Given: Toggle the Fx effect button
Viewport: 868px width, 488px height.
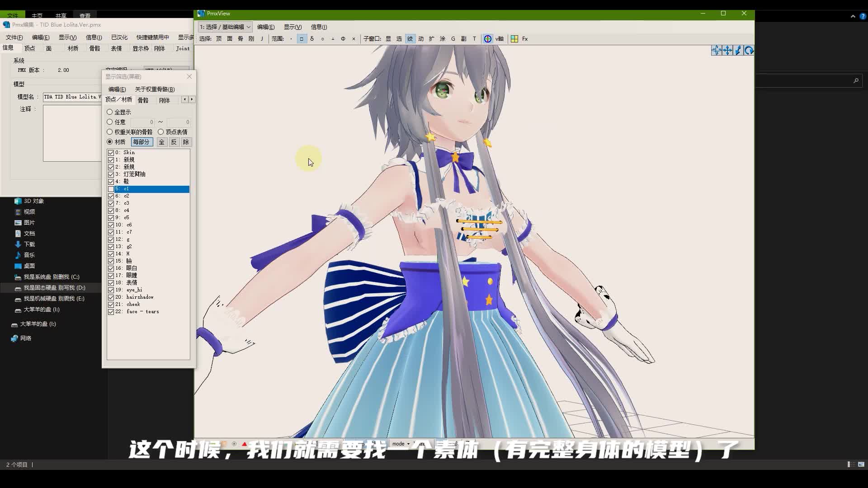Looking at the screenshot, I should click(525, 39).
